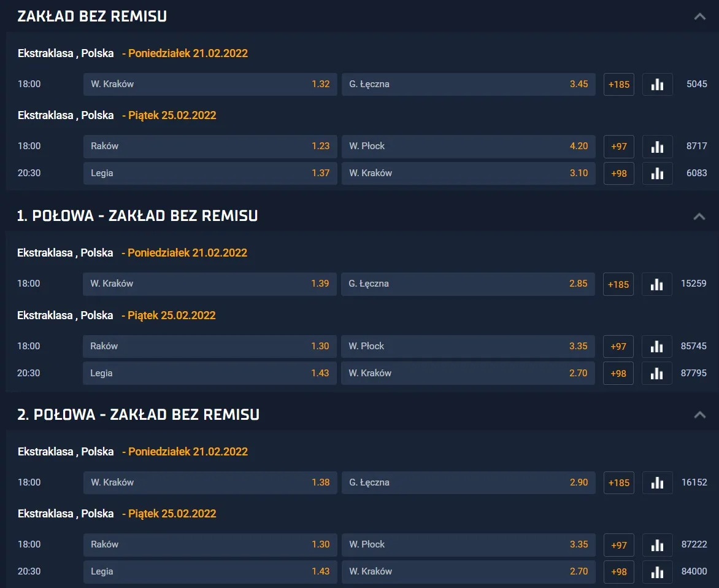Select W. Kraków odds 1.32
The height and width of the screenshot is (588, 719).
click(210, 84)
